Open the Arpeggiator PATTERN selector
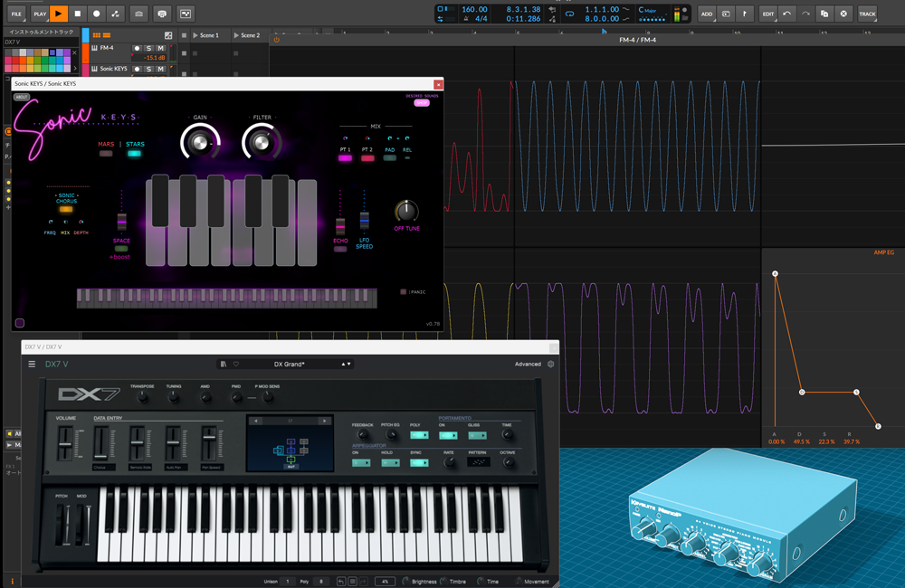This screenshot has width=905, height=588. point(478,462)
